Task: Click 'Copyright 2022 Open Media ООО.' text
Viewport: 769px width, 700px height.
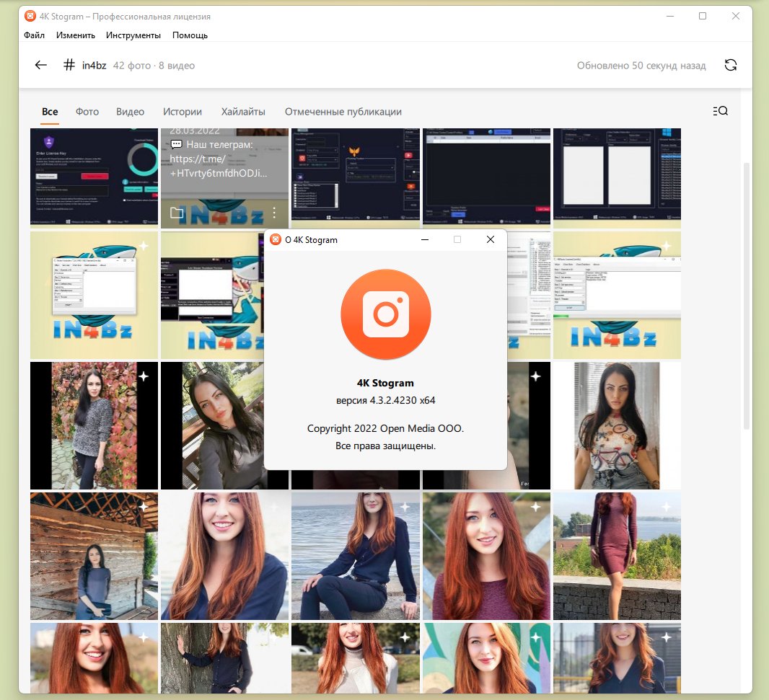Action: click(385, 428)
